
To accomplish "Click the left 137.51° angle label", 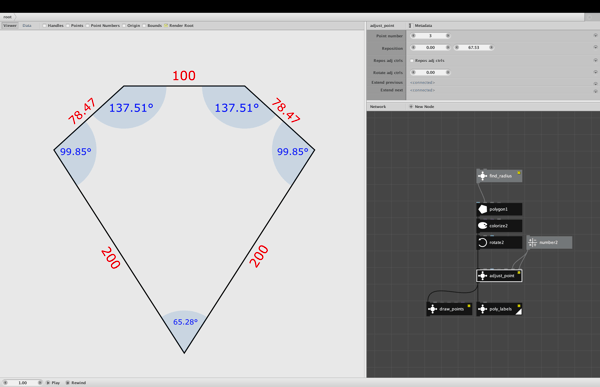I will click(131, 108).
